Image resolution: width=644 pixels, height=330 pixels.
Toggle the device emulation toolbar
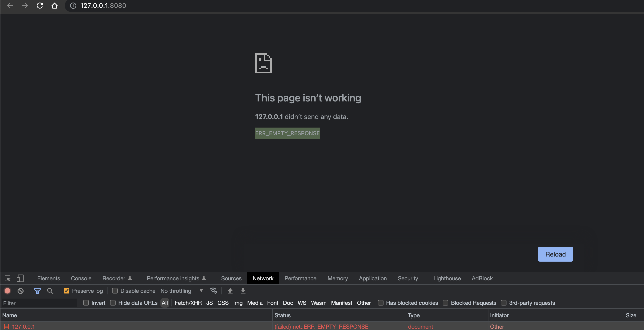tap(20, 278)
